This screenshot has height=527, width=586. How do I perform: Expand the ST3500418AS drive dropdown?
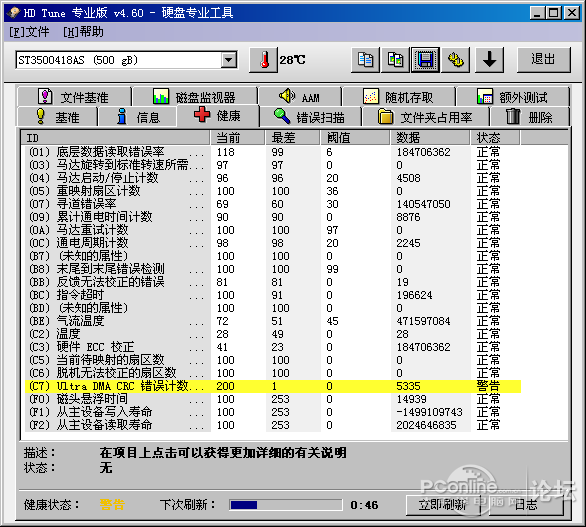(x=228, y=60)
